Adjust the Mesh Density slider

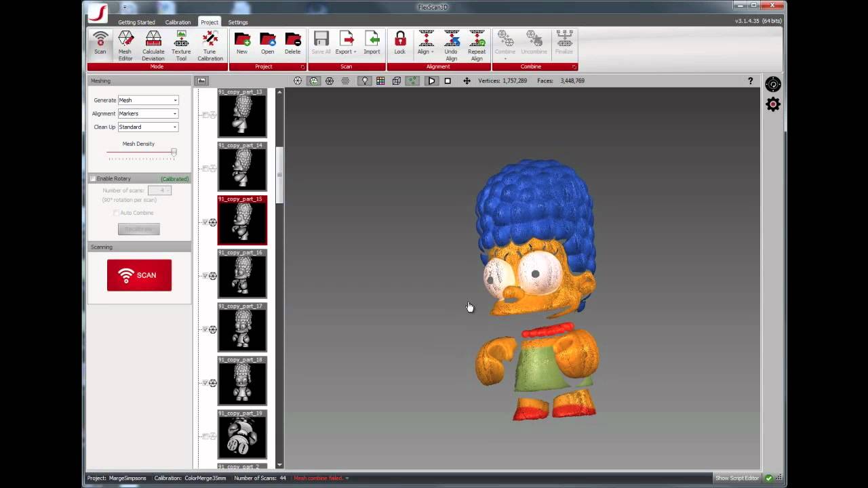tap(174, 152)
